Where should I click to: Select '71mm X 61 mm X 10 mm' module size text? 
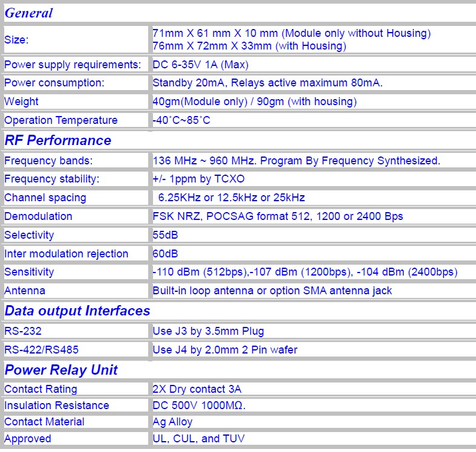click(x=215, y=33)
